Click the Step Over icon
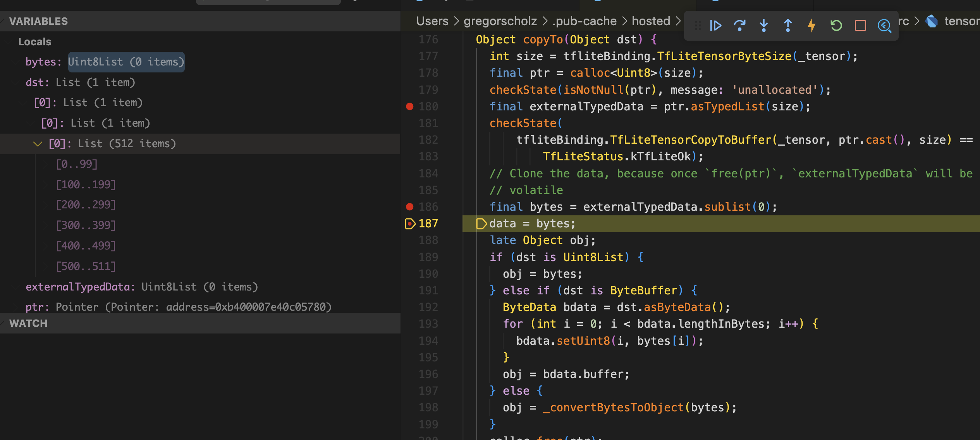Viewport: 980px width, 440px height. tap(740, 26)
